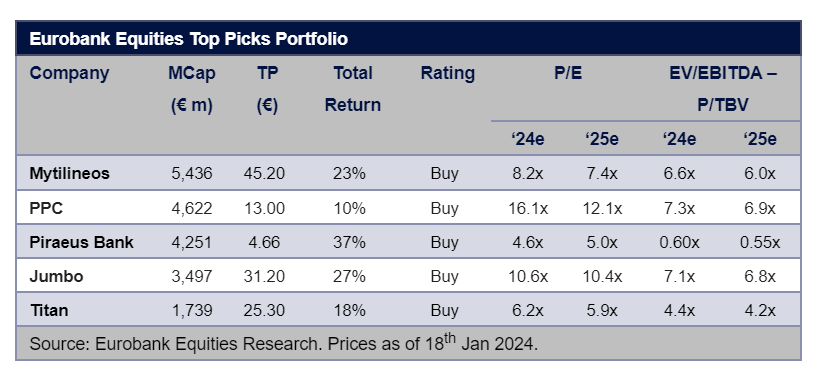
Task: Click Piraeus Bank target price 4.66
Action: [264, 242]
